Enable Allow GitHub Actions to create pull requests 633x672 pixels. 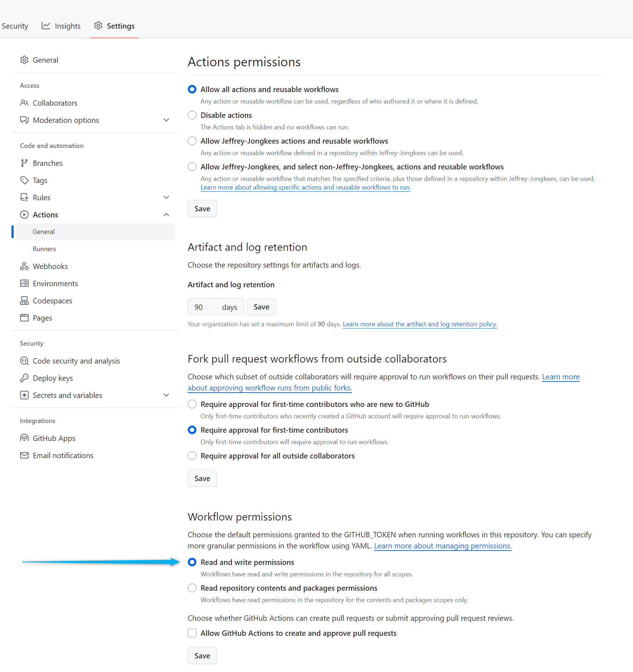tap(192, 633)
